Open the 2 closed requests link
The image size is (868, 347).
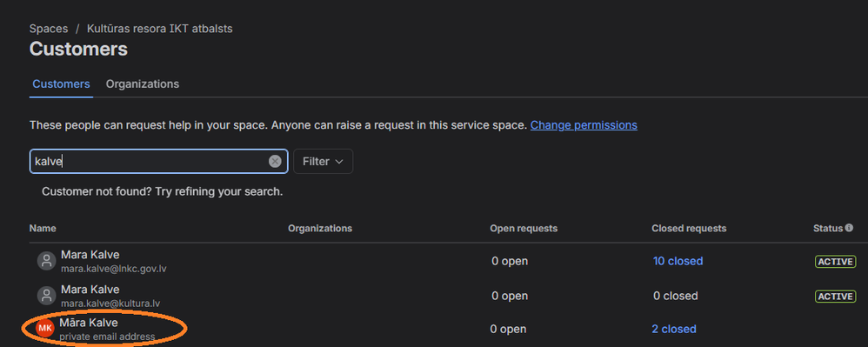(x=674, y=329)
